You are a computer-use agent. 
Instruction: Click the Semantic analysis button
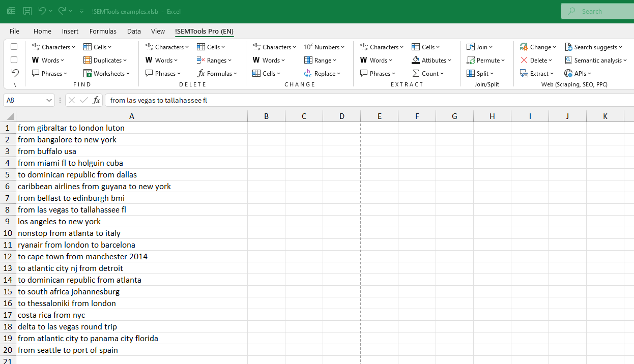coord(596,60)
